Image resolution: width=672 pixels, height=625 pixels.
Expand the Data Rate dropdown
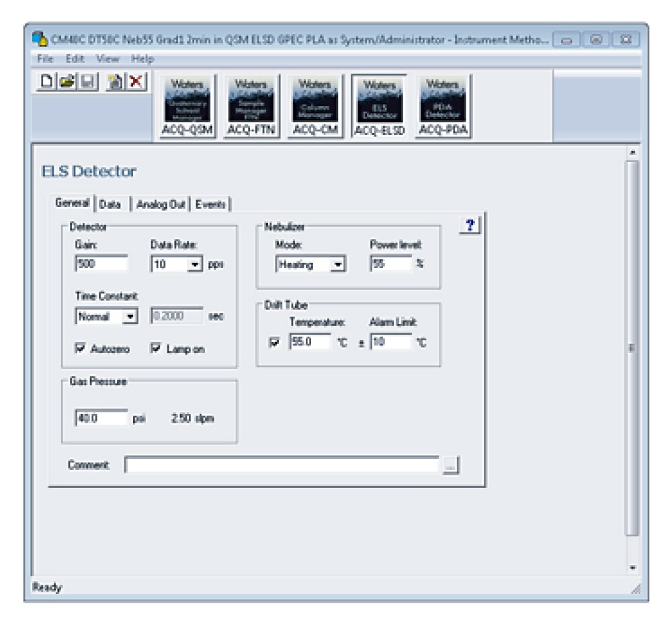coord(195,265)
